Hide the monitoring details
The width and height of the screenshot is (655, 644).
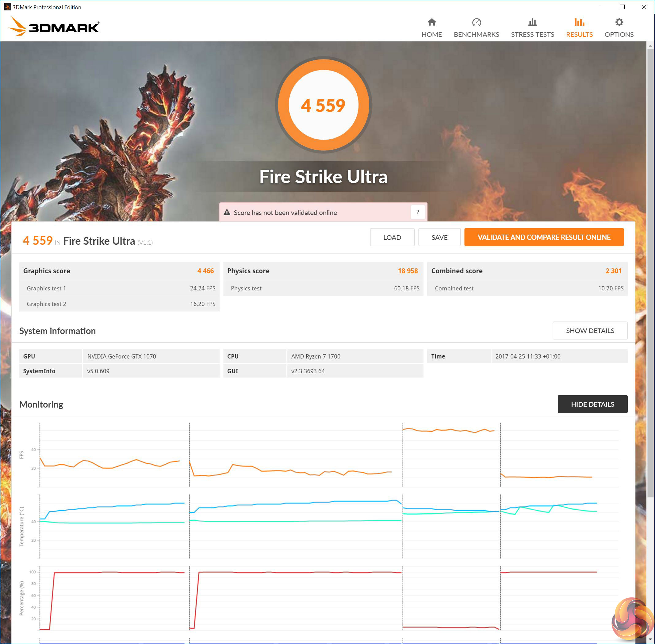pos(592,404)
